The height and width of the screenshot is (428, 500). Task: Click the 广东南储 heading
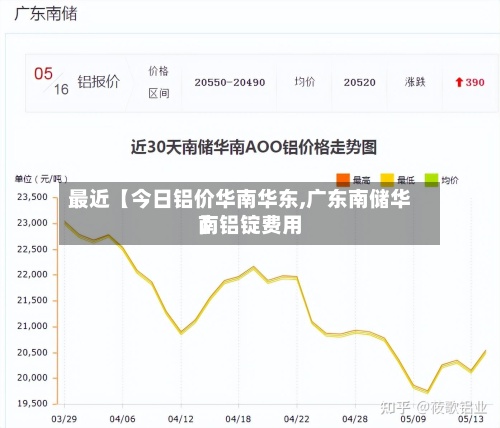pos(46,14)
